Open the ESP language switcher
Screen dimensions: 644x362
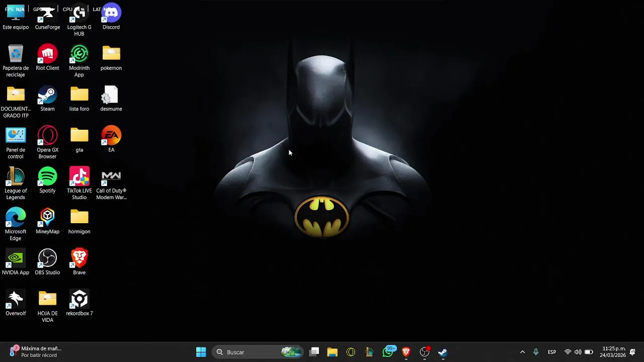click(x=552, y=352)
